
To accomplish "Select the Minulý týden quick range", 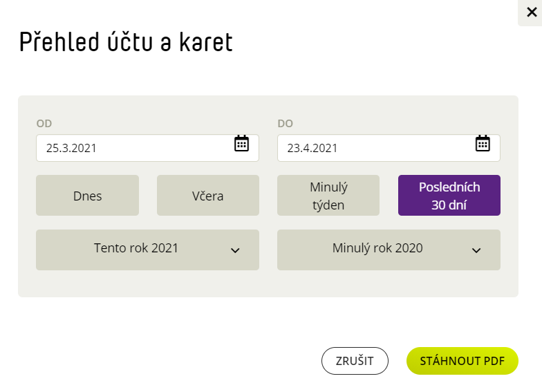I will 328,195.
